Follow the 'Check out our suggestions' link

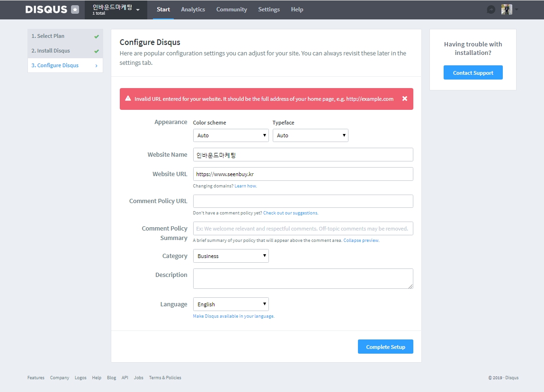coord(291,213)
